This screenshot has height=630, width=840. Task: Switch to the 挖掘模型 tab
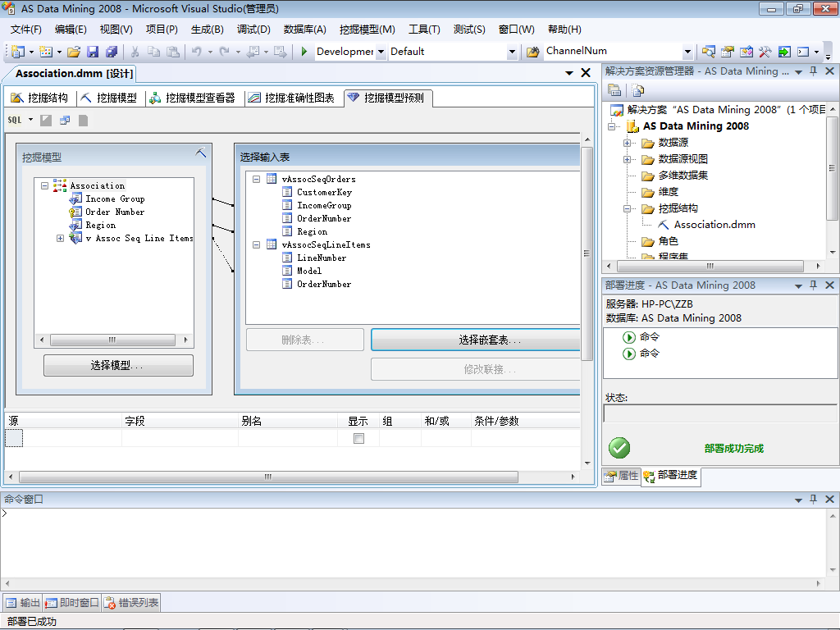point(109,98)
